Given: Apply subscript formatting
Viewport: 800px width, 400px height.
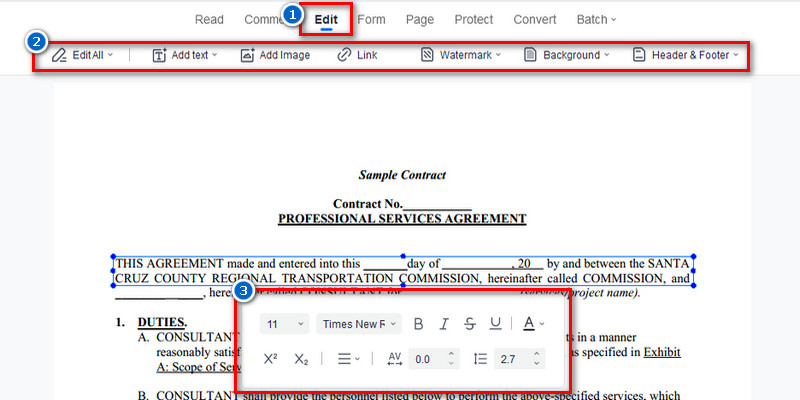Looking at the screenshot, I should 301,359.
